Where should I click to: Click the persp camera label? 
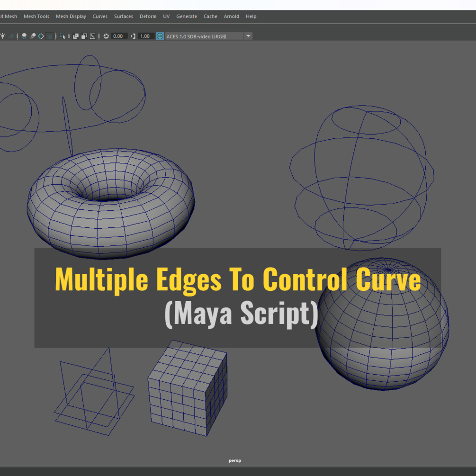click(235, 460)
